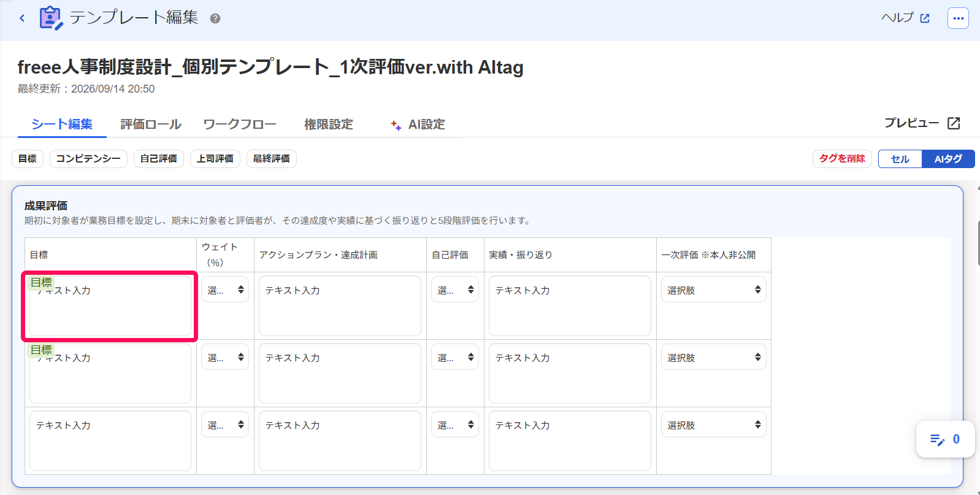This screenshot has width=980, height=495.
Task: Click the タグを削除 button
Action: [x=842, y=159]
